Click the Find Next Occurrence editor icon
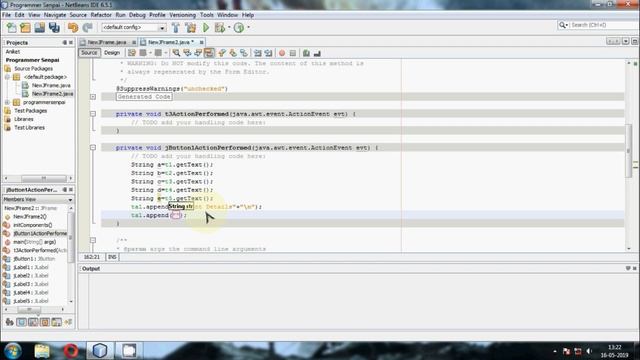This screenshot has width=640, height=360. click(x=198, y=53)
